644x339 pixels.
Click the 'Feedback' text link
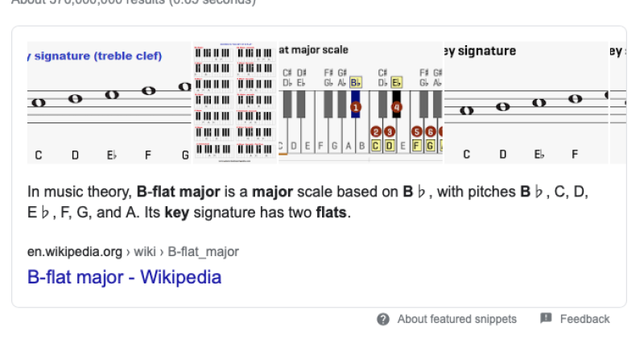(x=584, y=320)
